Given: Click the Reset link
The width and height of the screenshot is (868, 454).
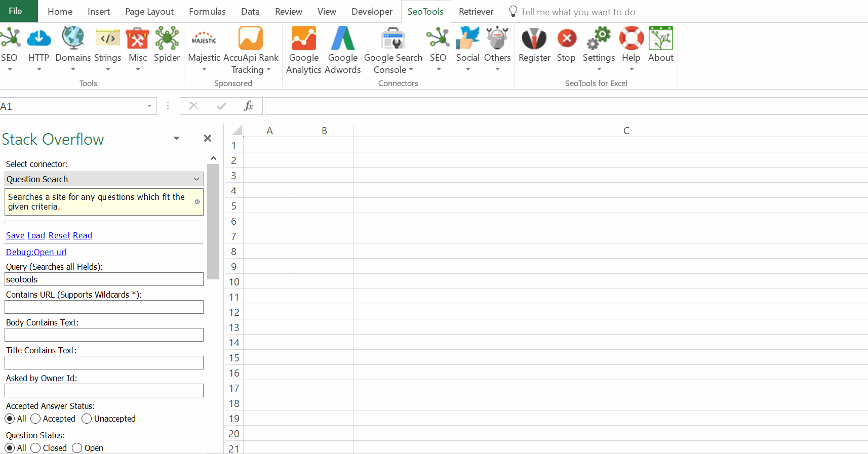Looking at the screenshot, I should point(59,235).
